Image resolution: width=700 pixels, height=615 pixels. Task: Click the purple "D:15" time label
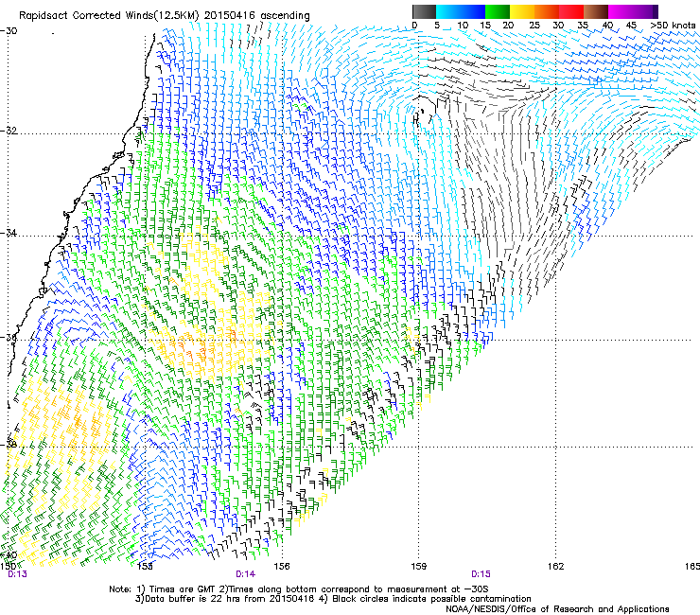481,574
